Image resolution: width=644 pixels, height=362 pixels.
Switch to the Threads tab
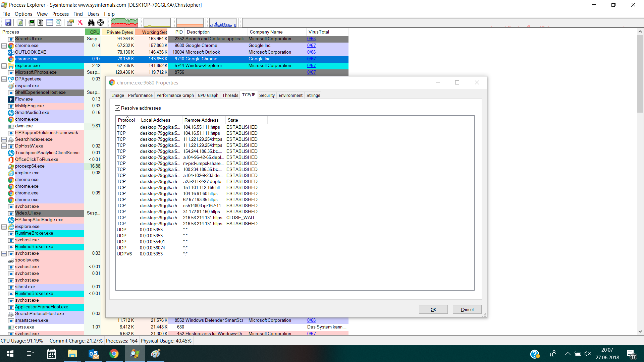(x=230, y=96)
